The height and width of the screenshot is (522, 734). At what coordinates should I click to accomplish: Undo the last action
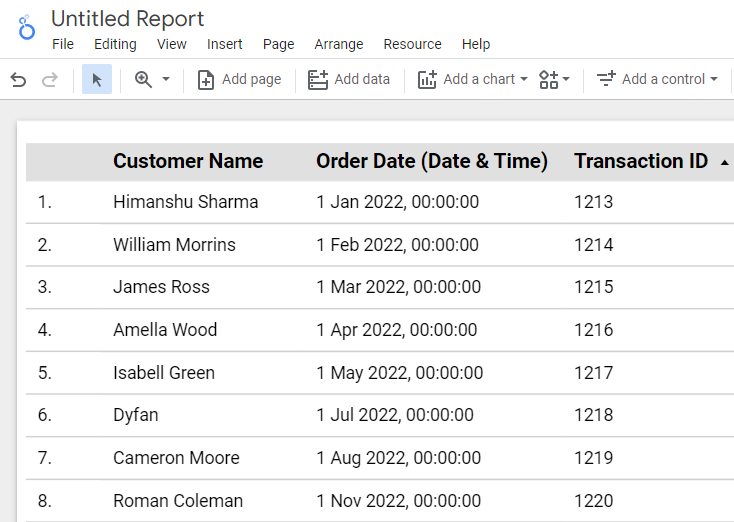tap(18, 80)
